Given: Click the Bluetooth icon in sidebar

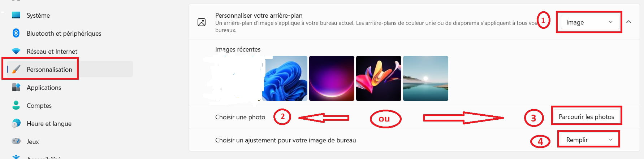Looking at the screenshot, I should 16,33.
